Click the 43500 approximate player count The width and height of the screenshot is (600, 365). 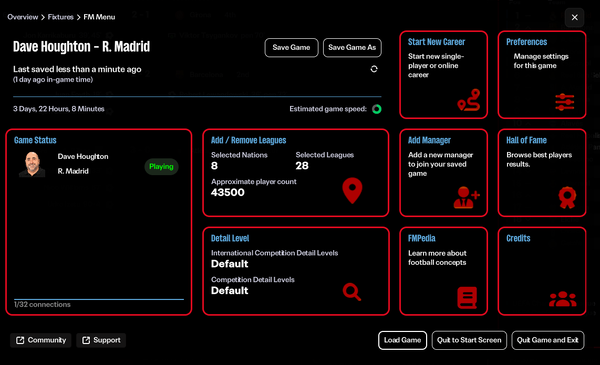[228, 192]
